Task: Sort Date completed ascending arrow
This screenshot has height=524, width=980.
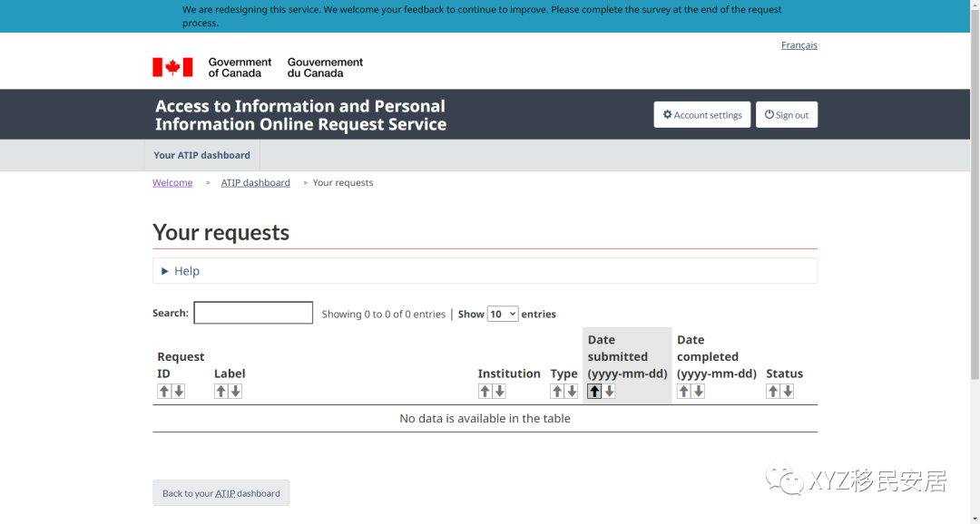Action: 684,391
